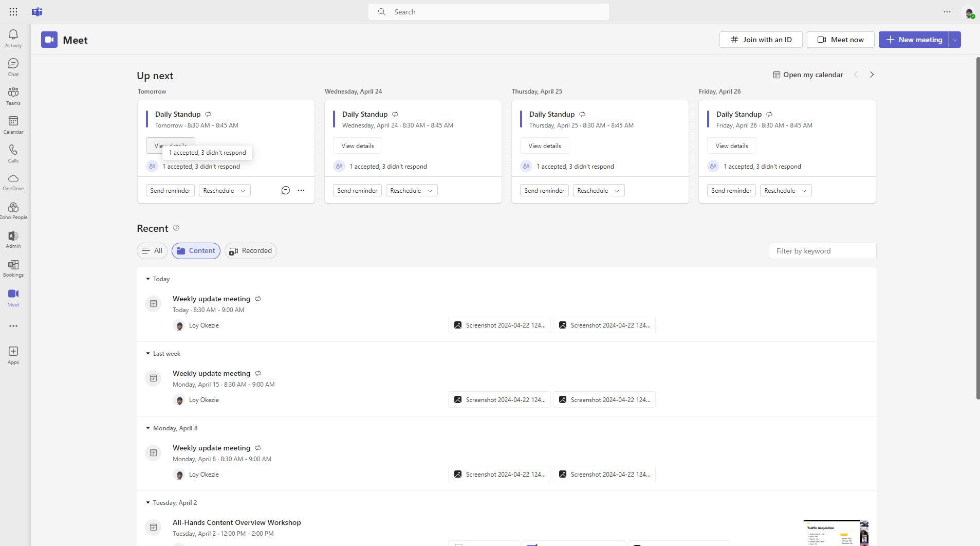Start a Meet now meeting
The width and height of the screenshot is (980, 546).
pos(841,40)
